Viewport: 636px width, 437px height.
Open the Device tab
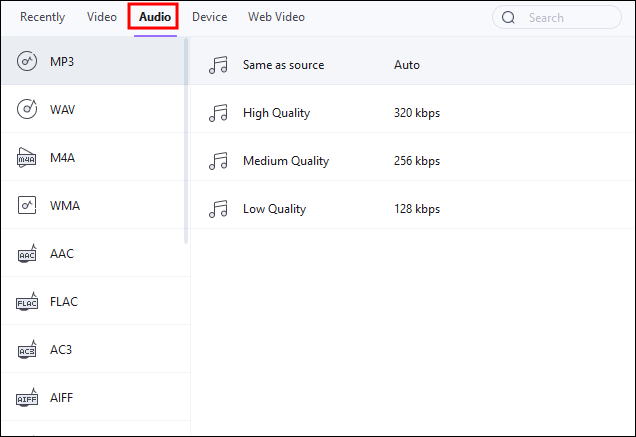210,17
